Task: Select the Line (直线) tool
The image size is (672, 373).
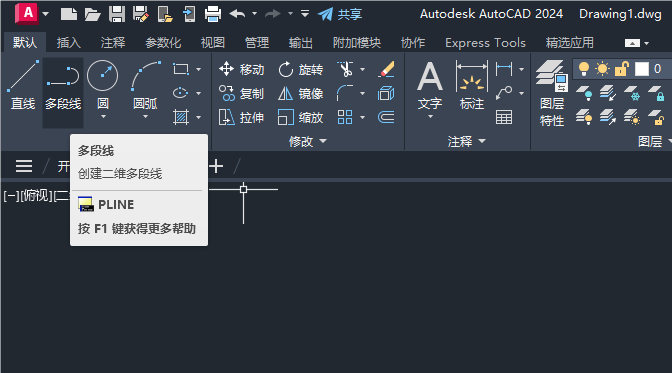Action: [x=23, y=86]
